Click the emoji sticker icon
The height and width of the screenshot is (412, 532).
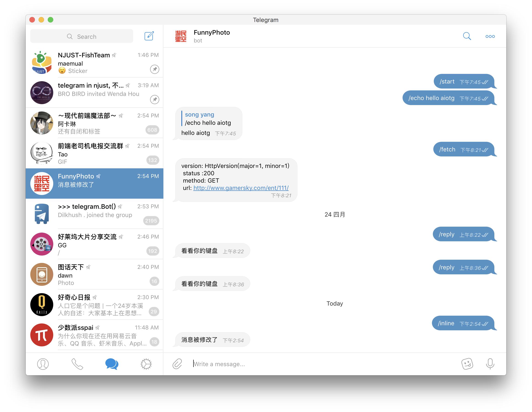pyautogui.click(x=467, y=363)
